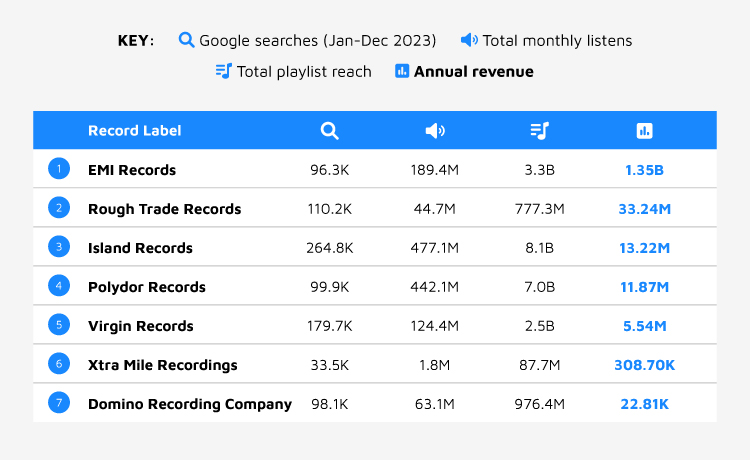The height and width of the screenshot is (460, 750).
Task: Click Google searches (Jan-Dec 2023) key text
Action: click(x=318, y=41)
